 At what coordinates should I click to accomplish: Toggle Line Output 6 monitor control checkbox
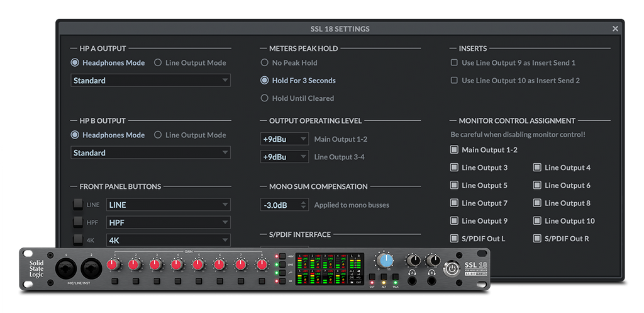[537, 185]
